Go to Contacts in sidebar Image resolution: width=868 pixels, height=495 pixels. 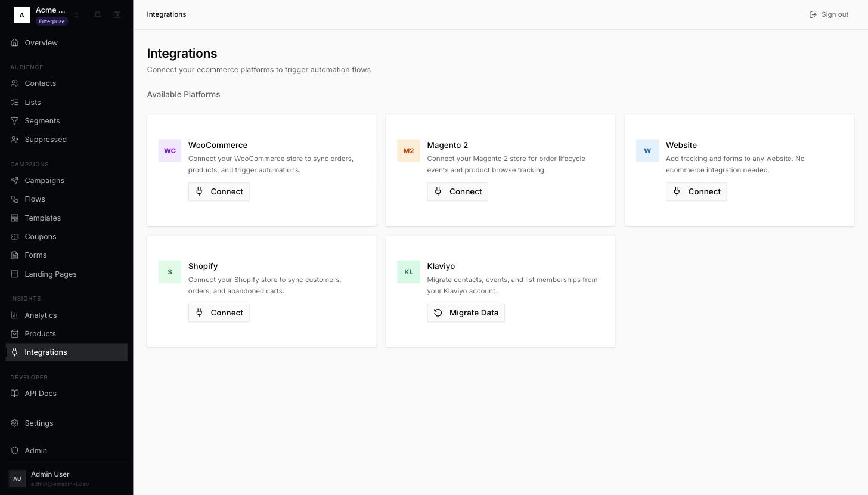tap(67, 83)
